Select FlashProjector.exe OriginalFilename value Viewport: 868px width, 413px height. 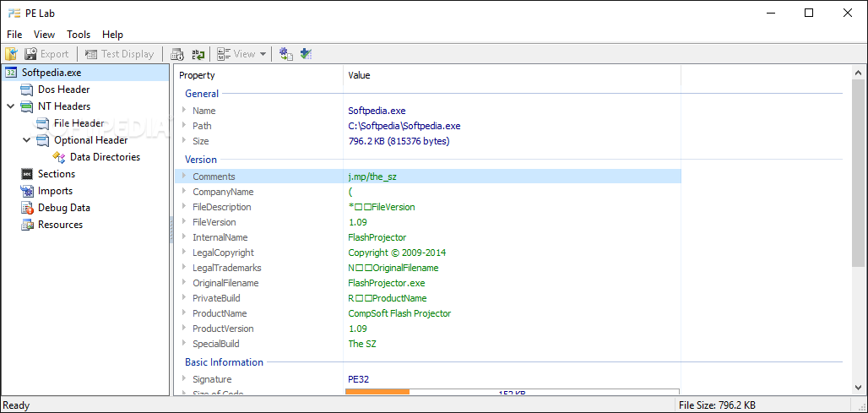[x=387, y=283]
